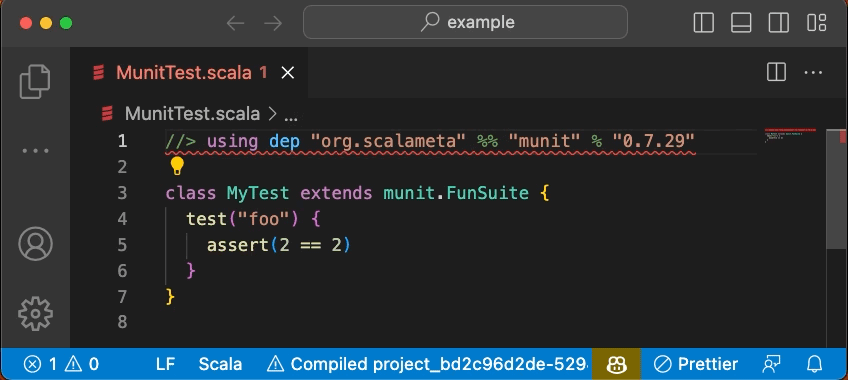Image resolution: width=848 pixels, height=380 pixels.
Task: Show quick fixes via the lightbulb
Action: point(177,166)
